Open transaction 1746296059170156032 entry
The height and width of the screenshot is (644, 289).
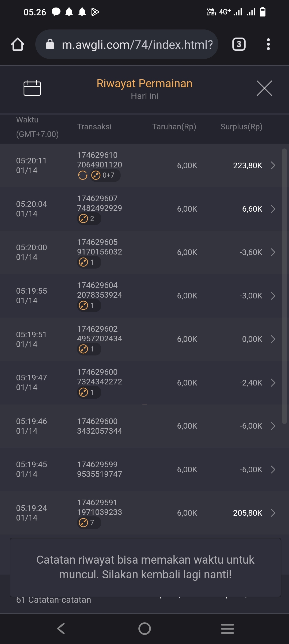tap(100, 247)
